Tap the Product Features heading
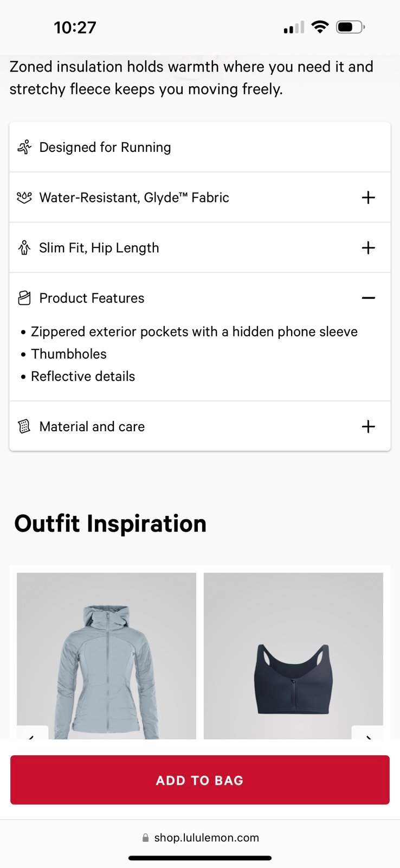Viewport: 400px width, 868px height. coord(92,298)
